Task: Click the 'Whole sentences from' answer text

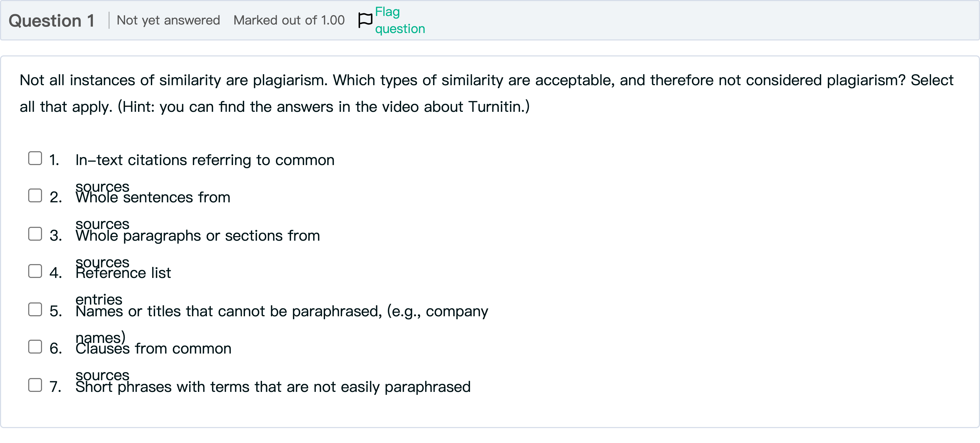Action: click(152, 198)
